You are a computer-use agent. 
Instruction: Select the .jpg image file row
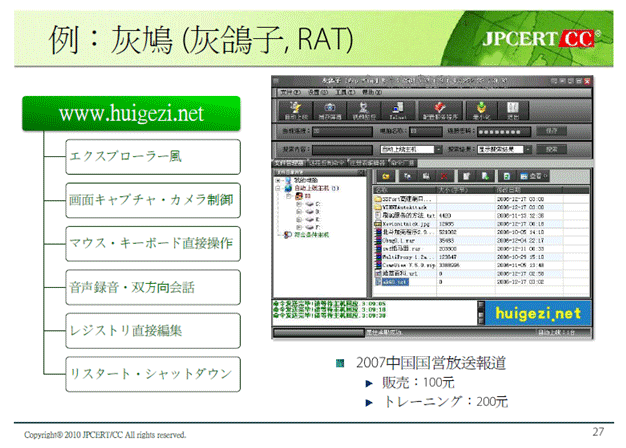tap(481, 224)
